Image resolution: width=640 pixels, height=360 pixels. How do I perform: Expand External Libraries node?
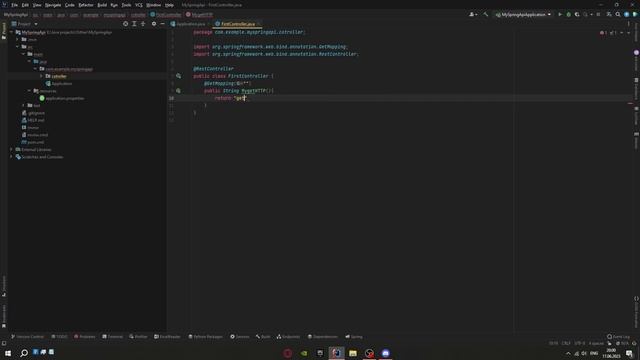(11, 149)
